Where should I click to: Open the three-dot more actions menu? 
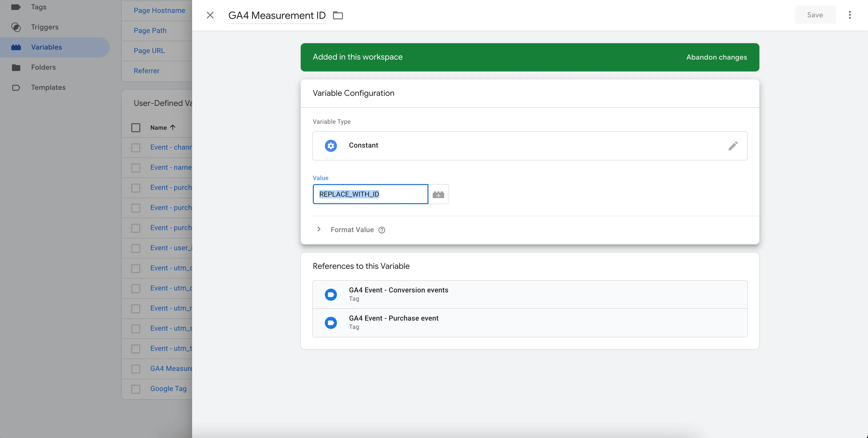[849, 15]
